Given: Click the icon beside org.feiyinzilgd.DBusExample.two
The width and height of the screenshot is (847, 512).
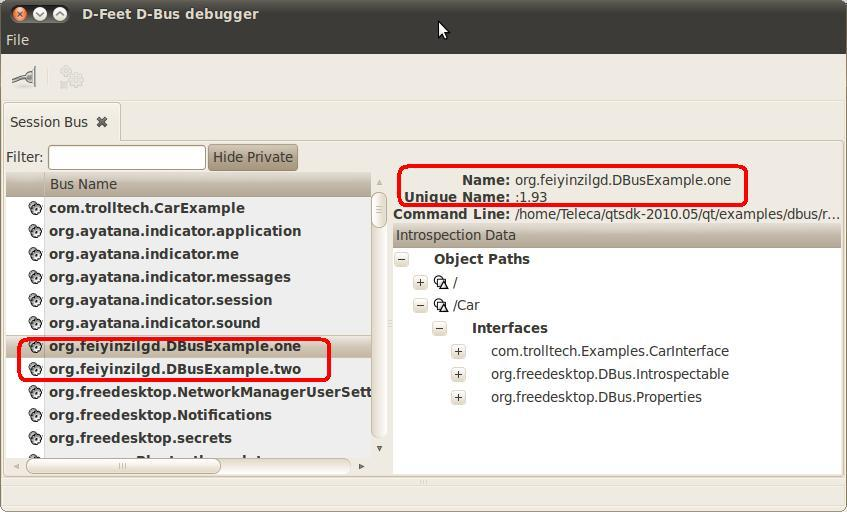Looking at the screenshot, I should point(35,369).
